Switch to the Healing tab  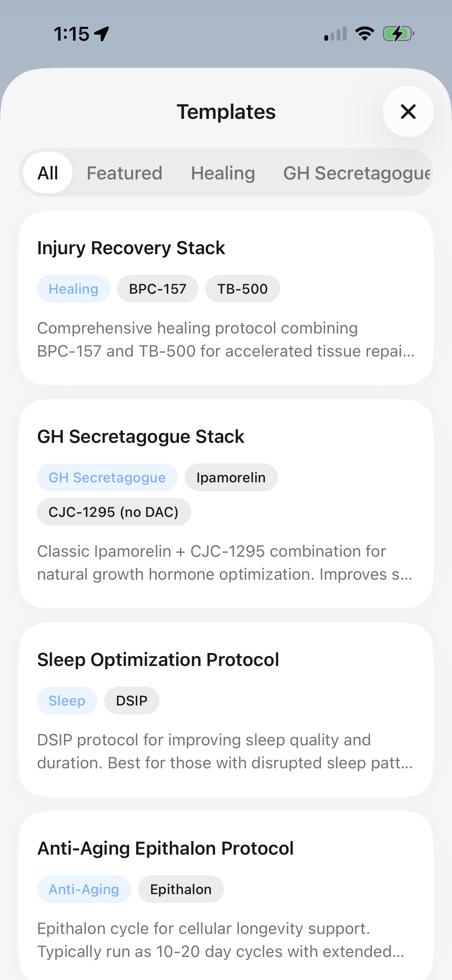(x=223, y=173)
